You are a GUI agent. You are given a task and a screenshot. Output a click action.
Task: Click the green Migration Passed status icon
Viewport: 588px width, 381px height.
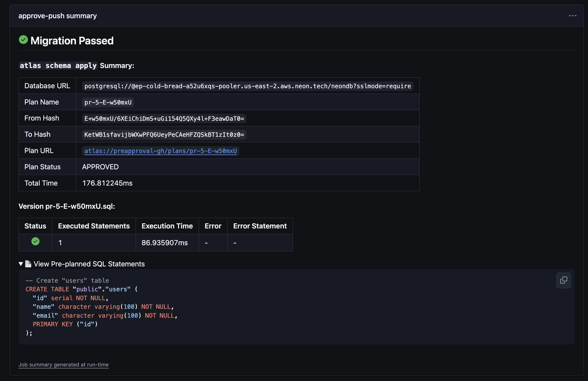point(23,40)
